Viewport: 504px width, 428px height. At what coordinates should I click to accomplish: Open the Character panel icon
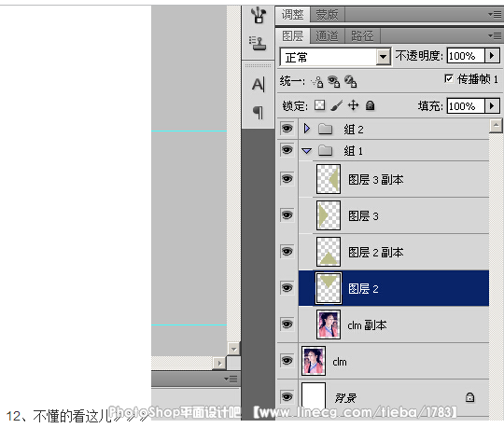[x=259, y=85]
